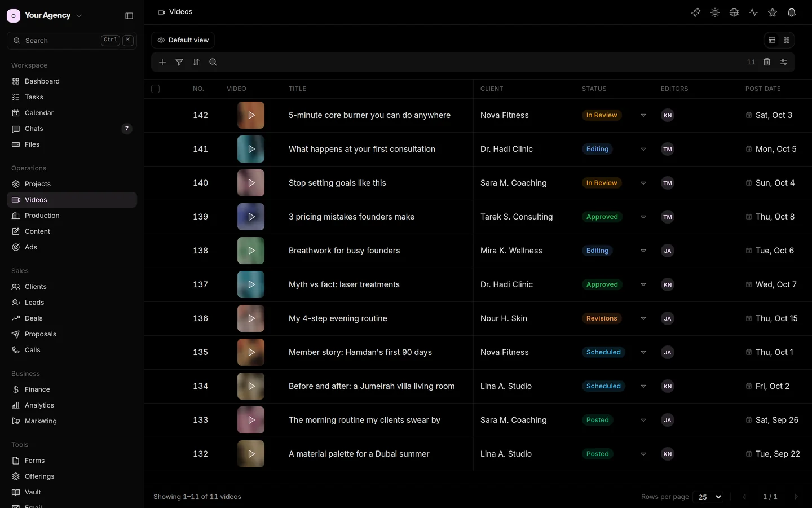
Task: Open the activity pulse icon
Action: click(753, 12)
